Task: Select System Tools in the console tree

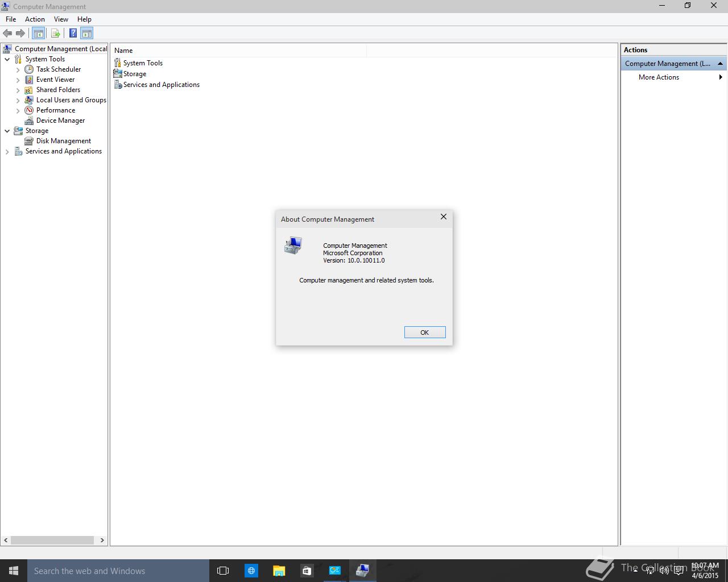Action: (x=45, y=59)
